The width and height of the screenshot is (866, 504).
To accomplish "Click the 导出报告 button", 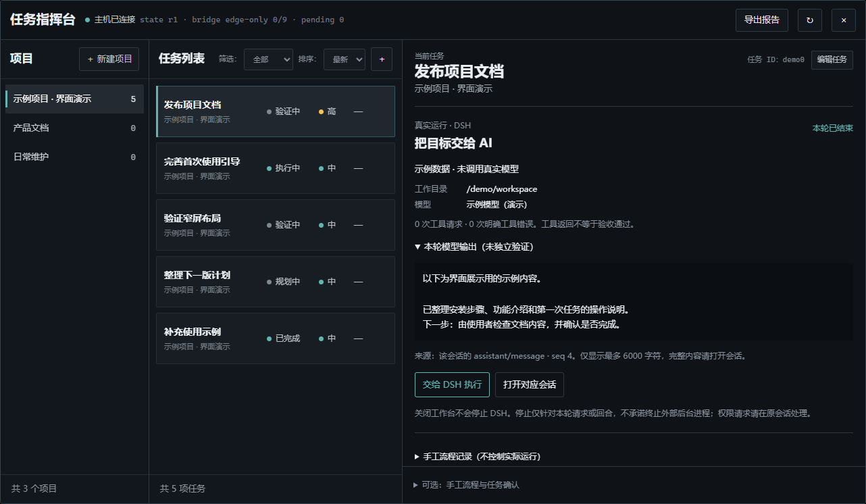I will [762, 20].
